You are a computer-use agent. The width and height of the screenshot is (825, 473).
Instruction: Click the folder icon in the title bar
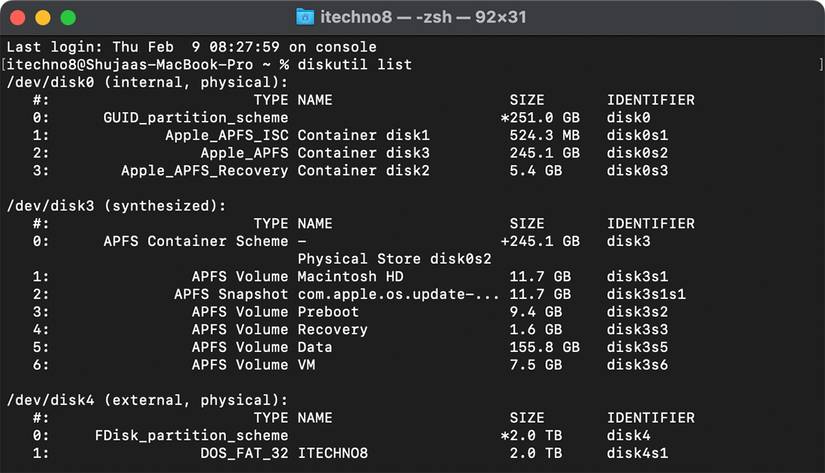click(305, 17)
